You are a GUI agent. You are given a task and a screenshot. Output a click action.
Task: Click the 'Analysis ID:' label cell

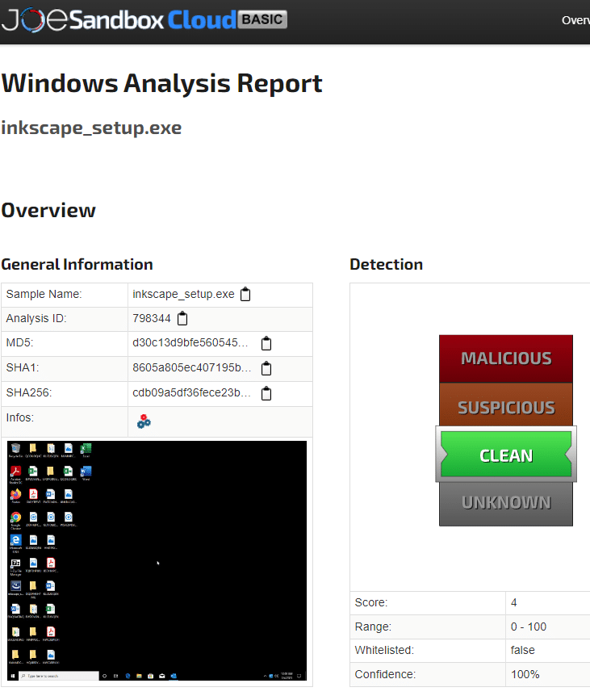click(65, 319)
